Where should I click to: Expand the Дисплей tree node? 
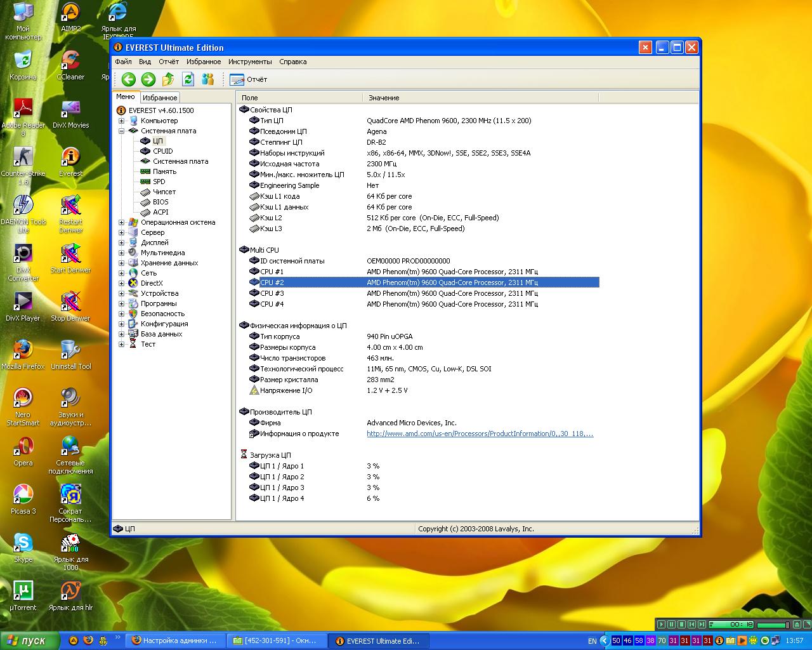click(121, 242)
